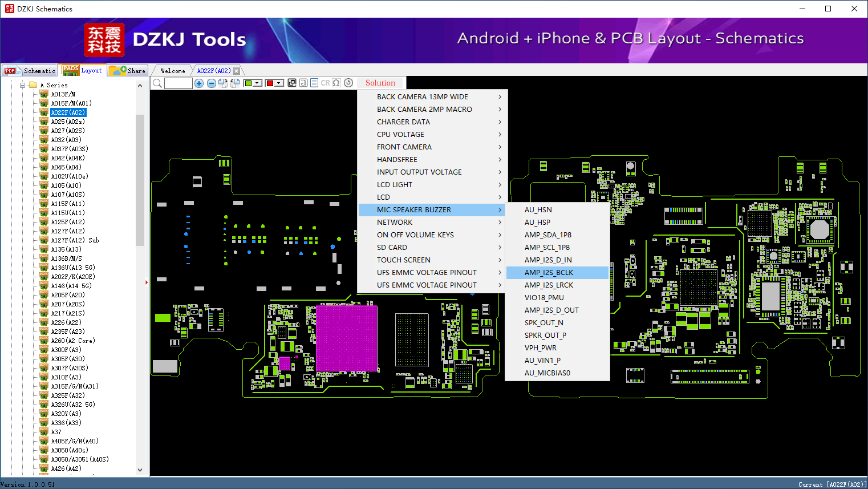Select BACK CAMERA 2MP MACRO entry
Image resolution: width=868 pixels, height=489 pixels.
point(432,110)
